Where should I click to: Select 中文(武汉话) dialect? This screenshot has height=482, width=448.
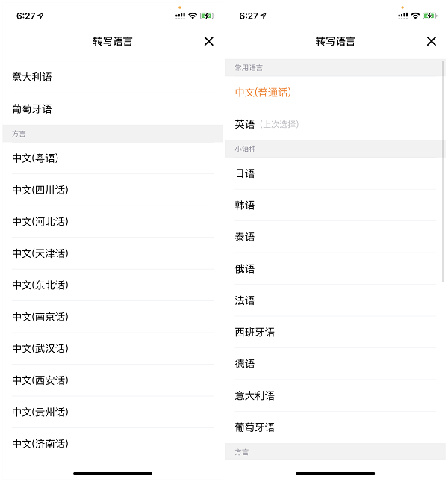113,348
